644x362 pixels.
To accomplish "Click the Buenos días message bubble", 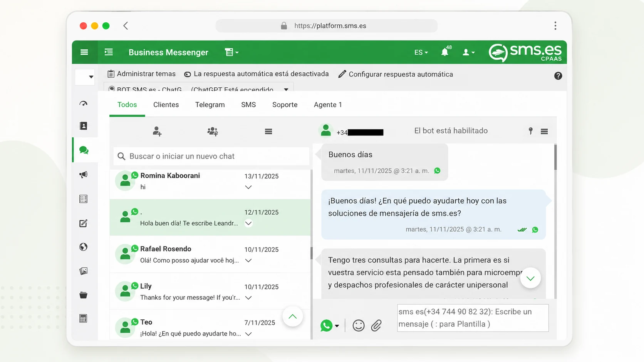I will pos(385,162).
